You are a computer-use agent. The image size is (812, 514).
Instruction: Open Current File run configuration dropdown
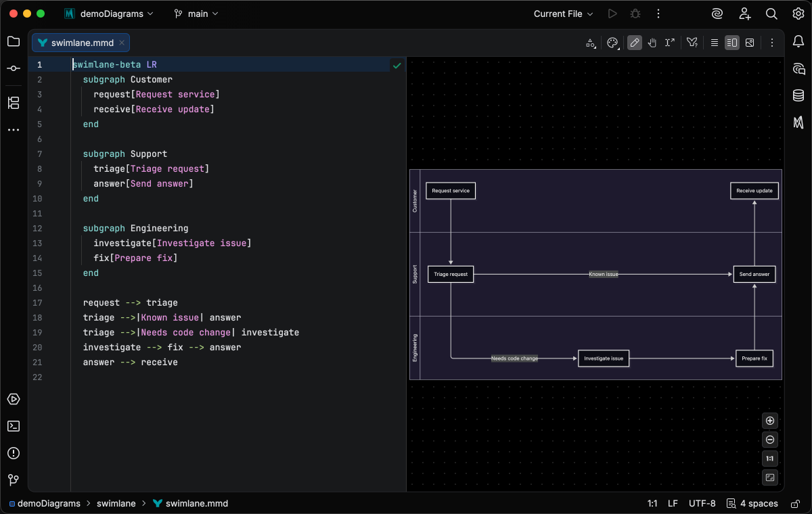click(x=563, y=14)
